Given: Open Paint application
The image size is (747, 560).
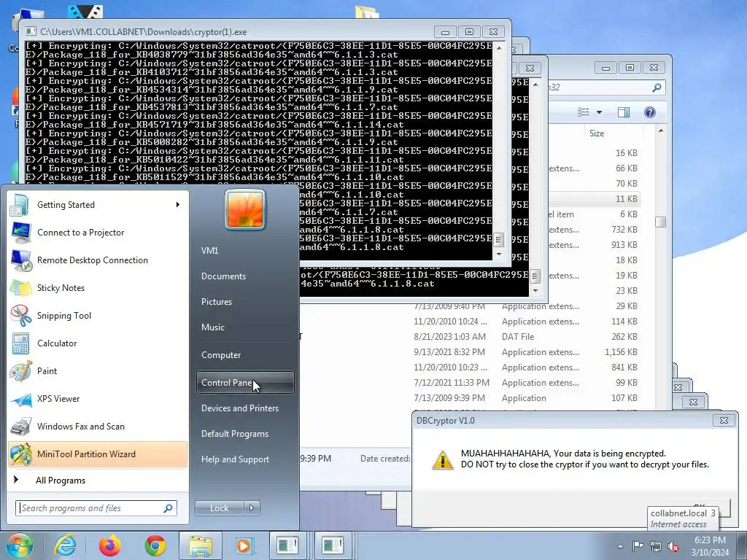Looking at the screenshot, I should click(98, 371).
